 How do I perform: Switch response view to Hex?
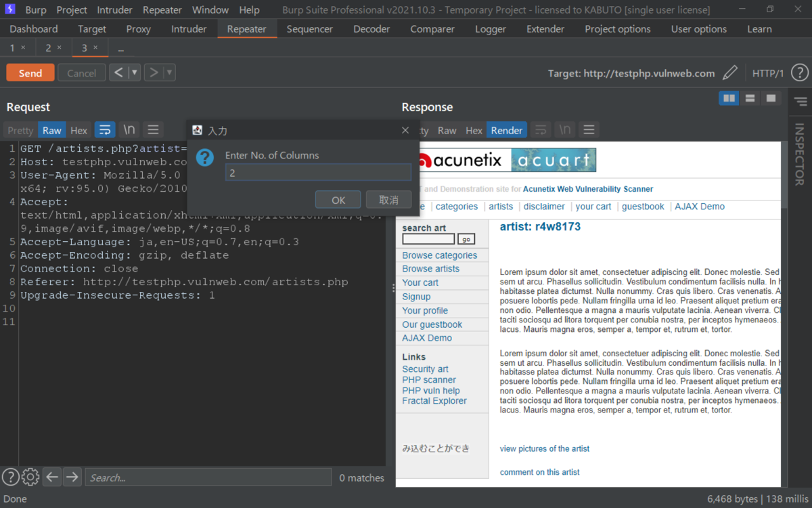tap(474, 131)
